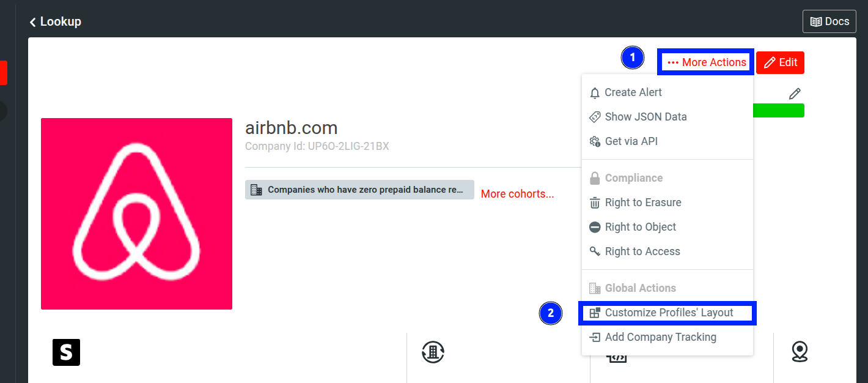The width and height of the screenshot is (868, 383).
Task: Click the gear icon for Get via API
Action: [x=594, y=141]
